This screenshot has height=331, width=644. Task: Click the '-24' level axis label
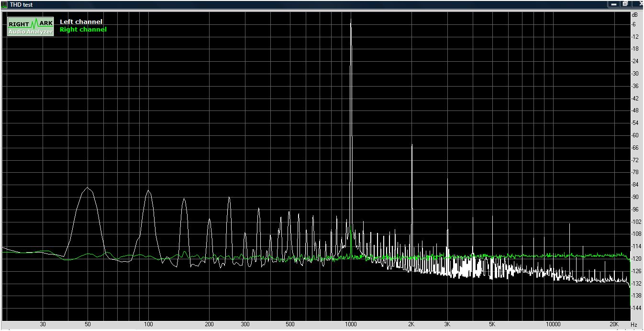(635, 61)
